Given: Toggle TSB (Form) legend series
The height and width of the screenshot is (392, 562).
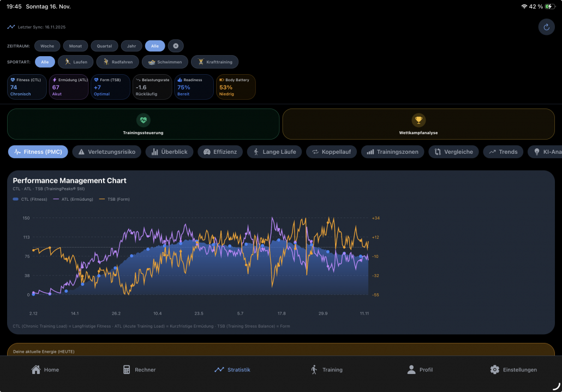Looking at the screenshot, I should click(x=114, y=200).
